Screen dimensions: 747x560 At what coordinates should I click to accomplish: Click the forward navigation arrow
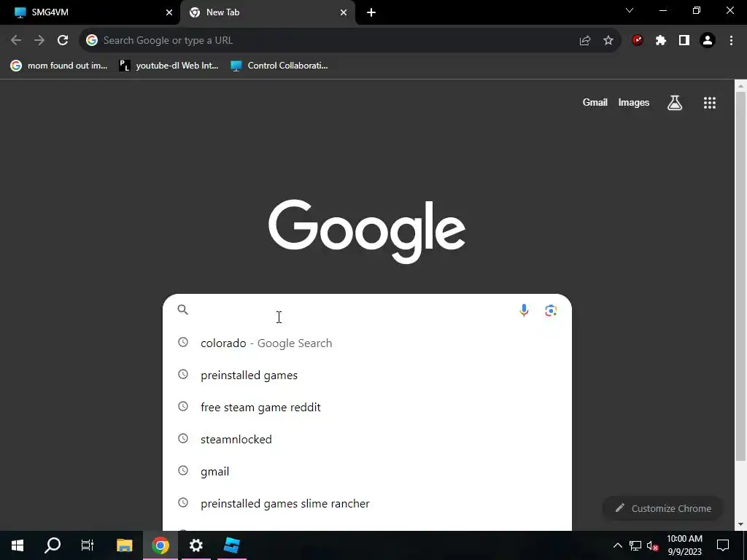tap(39, 41)
